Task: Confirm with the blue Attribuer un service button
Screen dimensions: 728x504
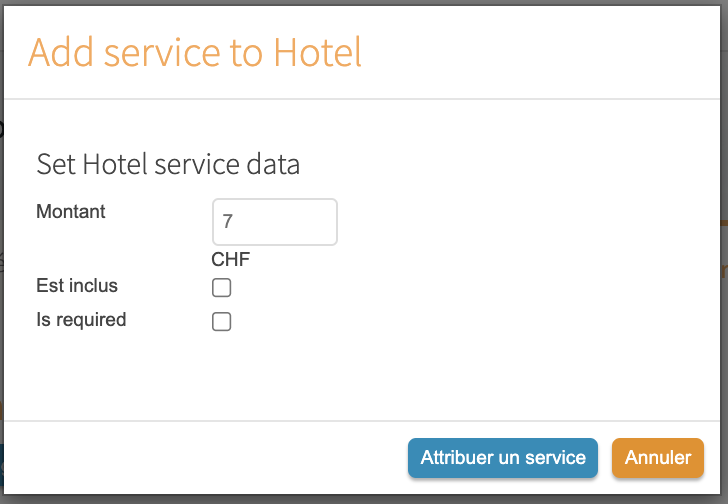Action: pos(503,458)
